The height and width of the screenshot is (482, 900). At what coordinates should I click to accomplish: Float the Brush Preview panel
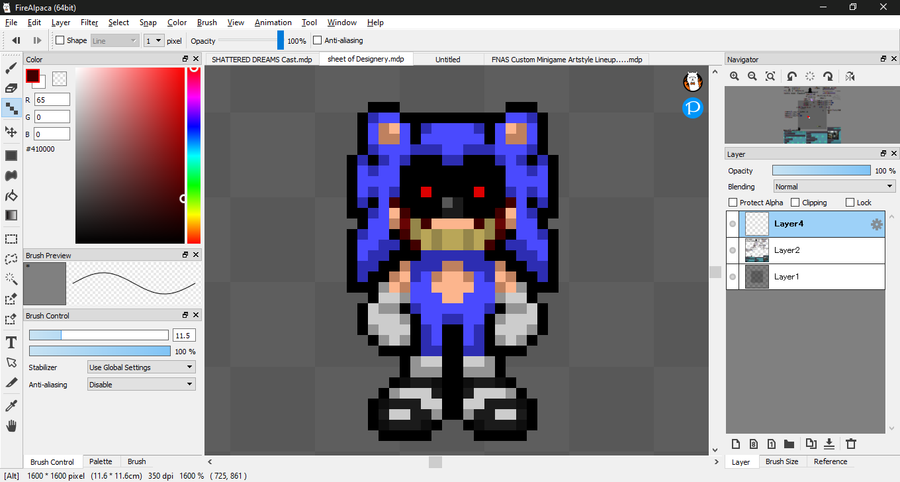click(185, 255)
